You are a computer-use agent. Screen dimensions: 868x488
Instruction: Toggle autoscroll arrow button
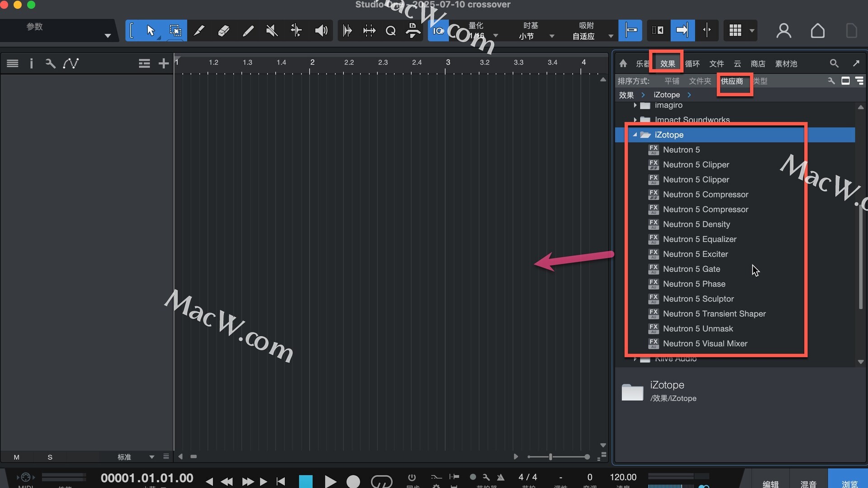[682, 31]
